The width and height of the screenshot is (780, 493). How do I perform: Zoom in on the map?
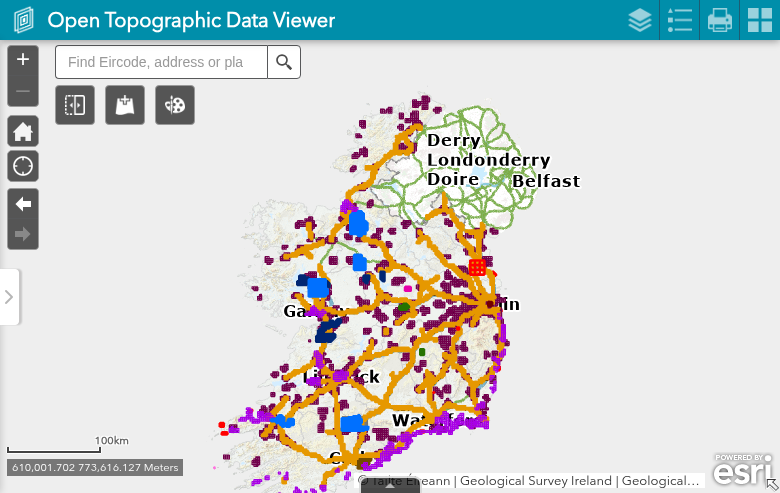(x=23, y=60)
